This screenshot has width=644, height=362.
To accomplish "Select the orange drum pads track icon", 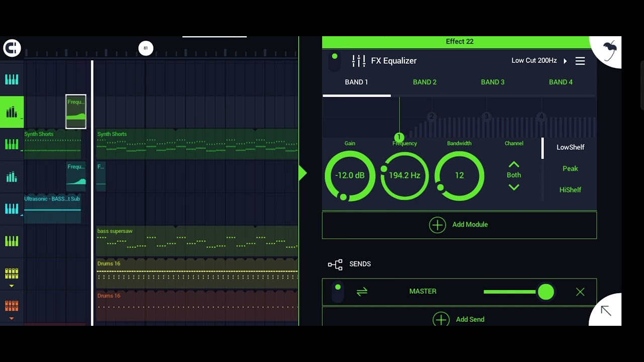I will pyautogui.click(x=12, y=306).
